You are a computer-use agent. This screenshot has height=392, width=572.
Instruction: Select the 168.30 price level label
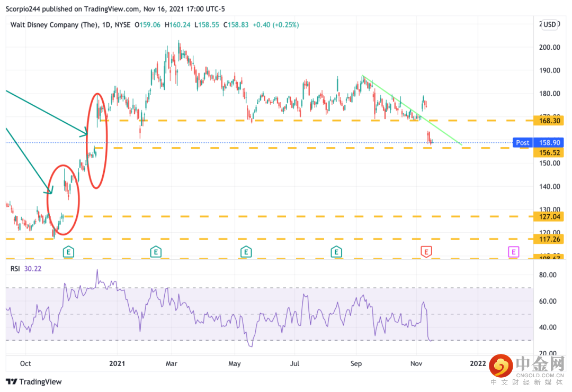549,121
